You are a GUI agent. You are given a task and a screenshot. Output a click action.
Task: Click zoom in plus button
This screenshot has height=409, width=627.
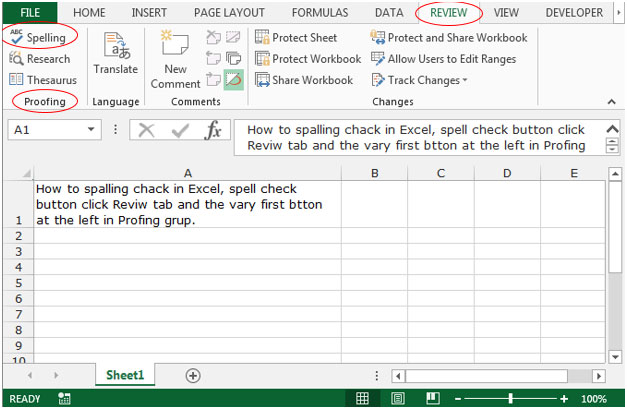[x=564, y=399]
